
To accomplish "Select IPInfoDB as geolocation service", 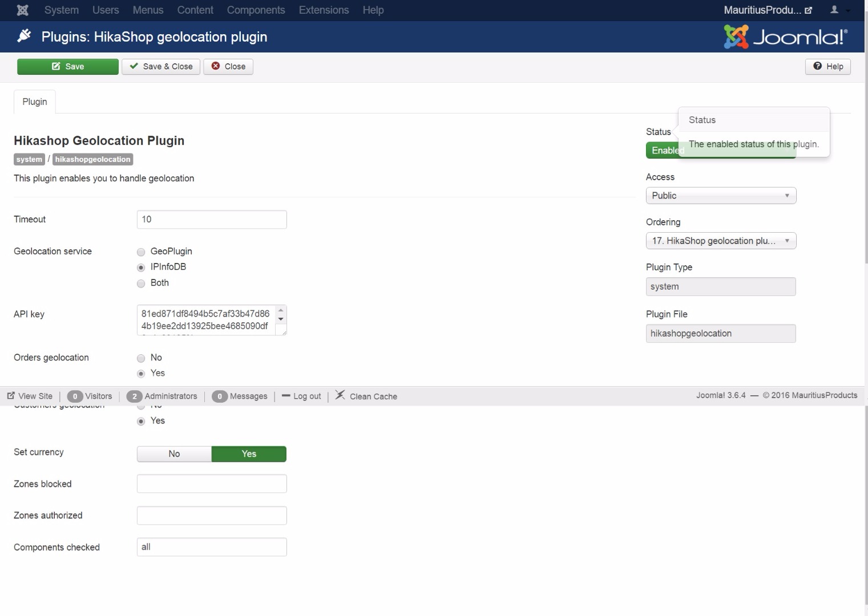I will [141, 268].
